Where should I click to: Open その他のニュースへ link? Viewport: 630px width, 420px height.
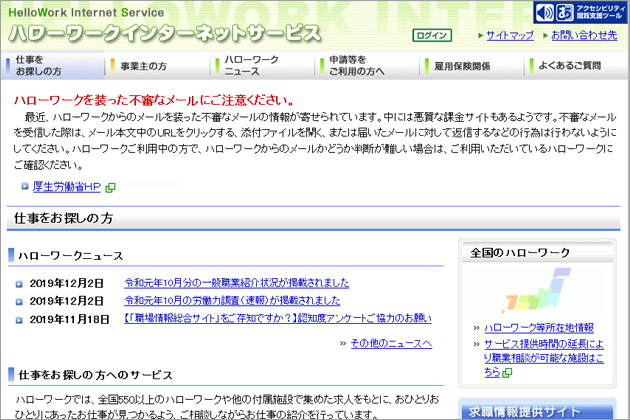point(391,343)
